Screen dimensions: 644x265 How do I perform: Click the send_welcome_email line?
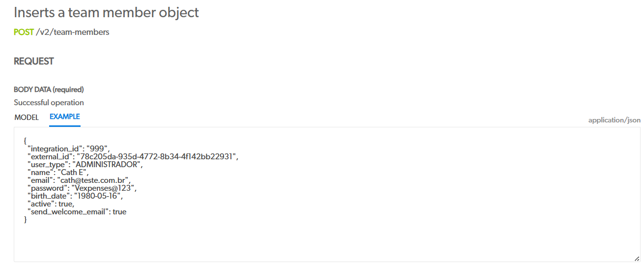(77, 212)
